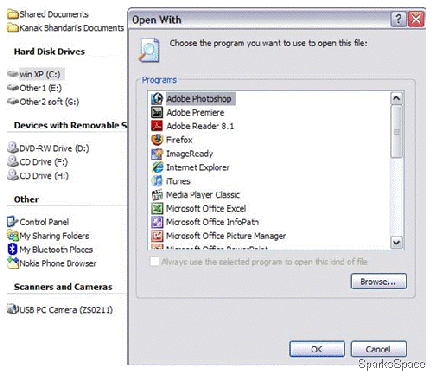Viewport: 432px width, 371px height.
Task: Select the iTunes icon
Action: (157, 181)
